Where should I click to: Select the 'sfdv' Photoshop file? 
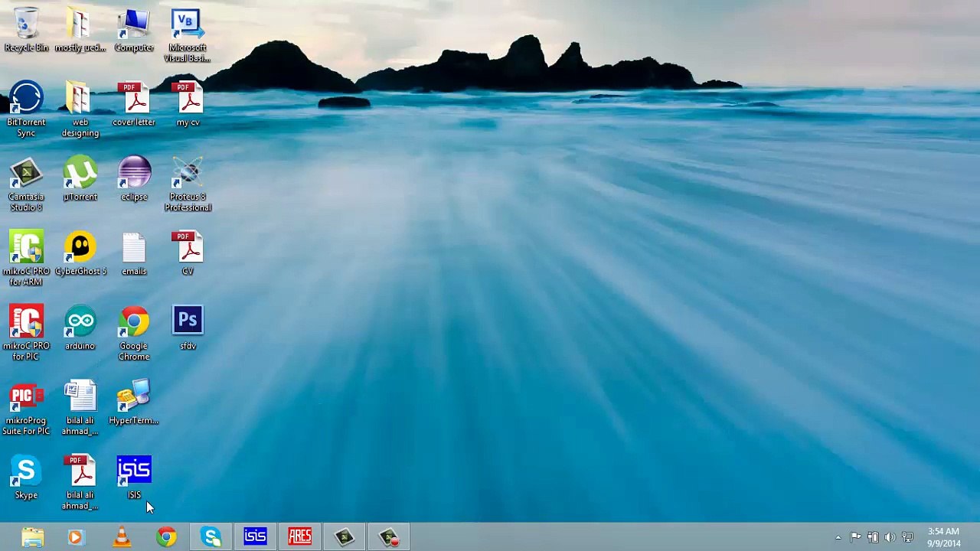point(188,328)
